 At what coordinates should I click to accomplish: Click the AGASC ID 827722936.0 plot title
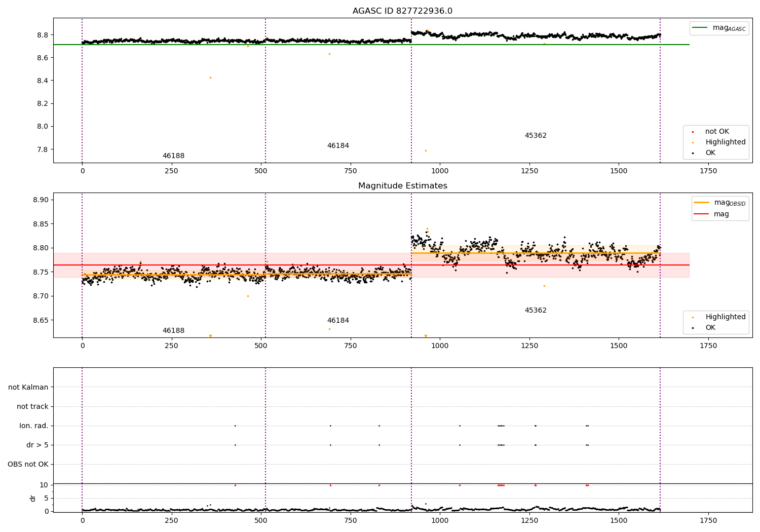pyautogui.click(x=402, y=11)
